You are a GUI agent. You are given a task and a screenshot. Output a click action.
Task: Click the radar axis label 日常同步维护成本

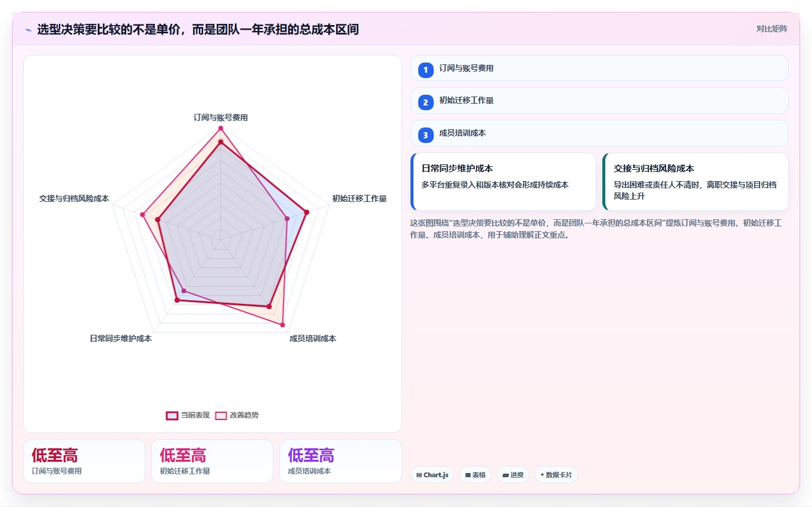121,338
